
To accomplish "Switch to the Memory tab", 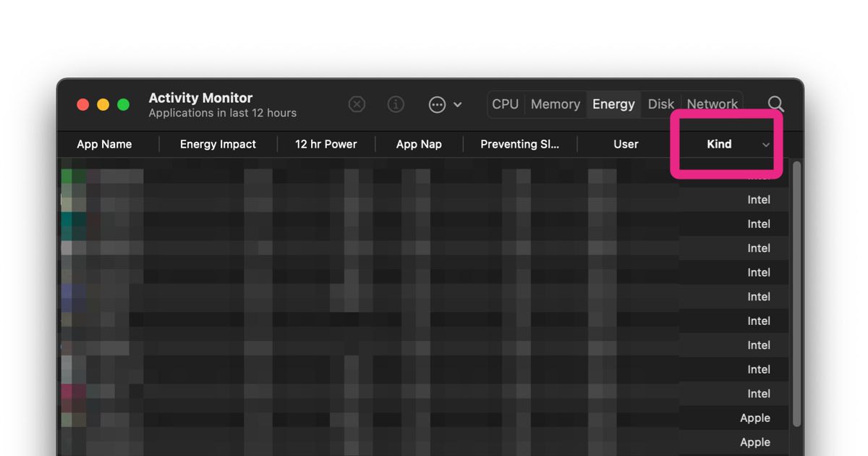I will tap(555, 104).
